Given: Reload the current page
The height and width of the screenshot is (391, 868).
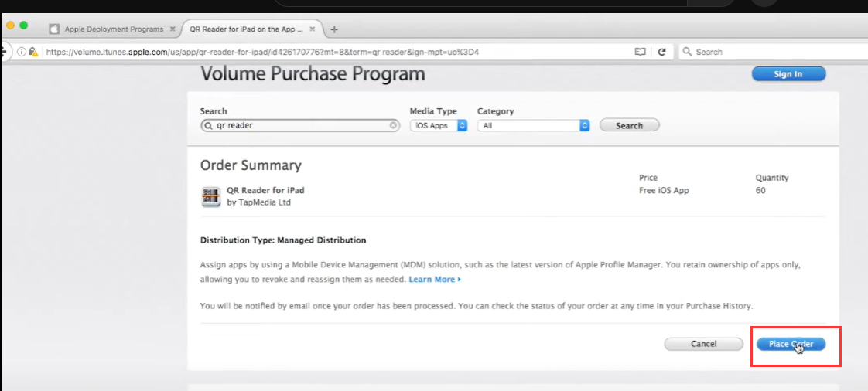Looking at the screenshot, I should pos(661,52).
